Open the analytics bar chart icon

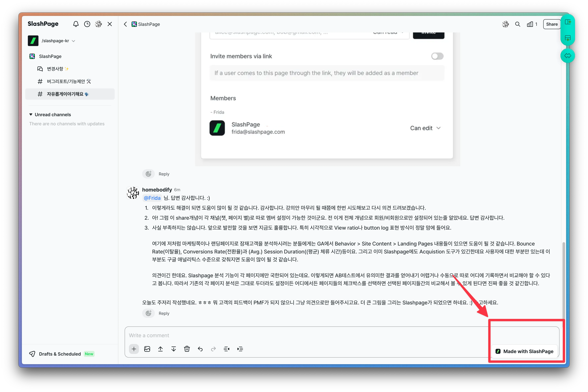tap(530, 24)
